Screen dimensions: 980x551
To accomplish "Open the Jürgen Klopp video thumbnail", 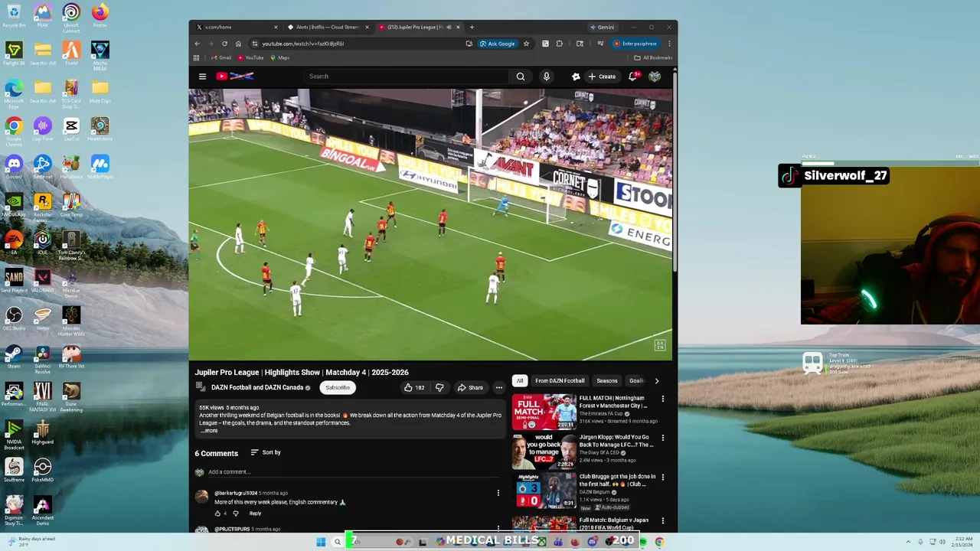I will [x=544, y=451].
